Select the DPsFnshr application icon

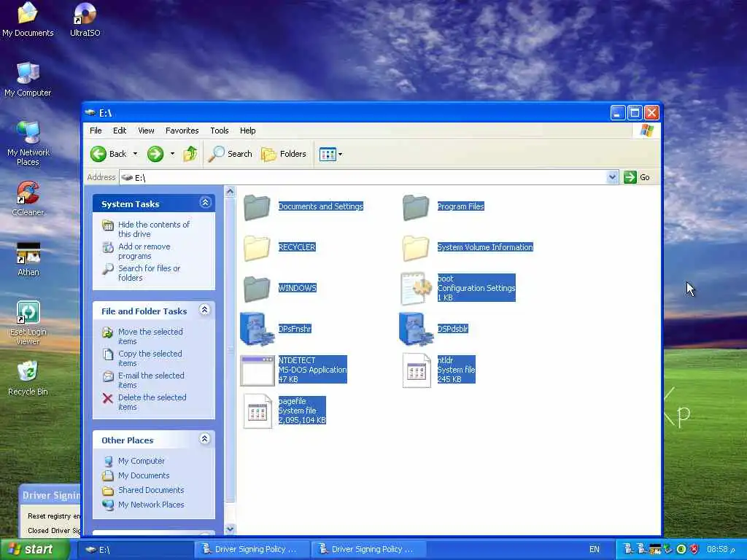pos(257,329)
